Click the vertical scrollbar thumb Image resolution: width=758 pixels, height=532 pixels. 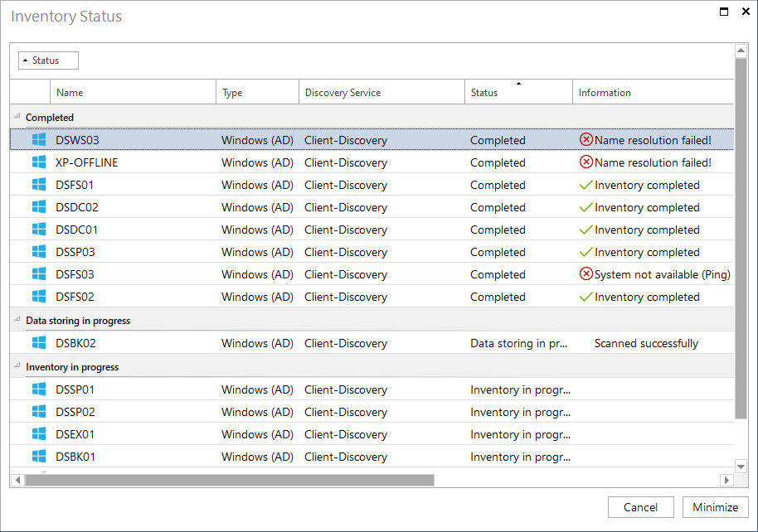(x=741, y=238)
